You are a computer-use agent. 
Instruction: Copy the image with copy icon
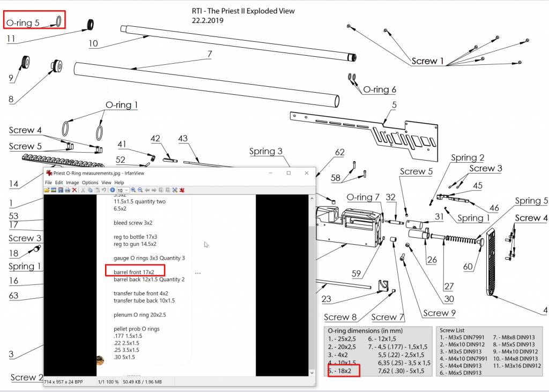pos(90,190)
